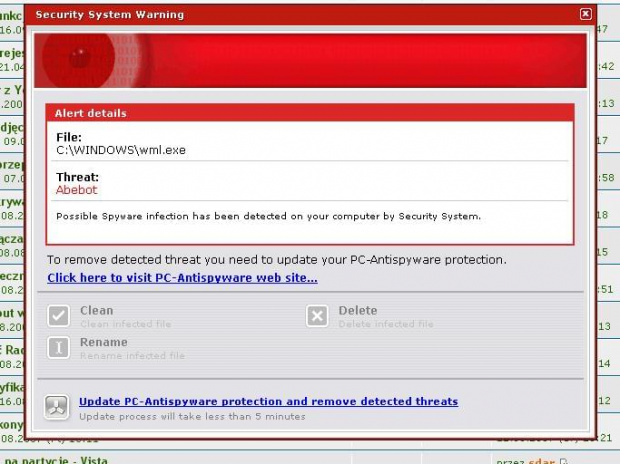Click 'Rename infected file' description
The height and width of the screenshot is (464, 620).
click(x=132, y=356)
